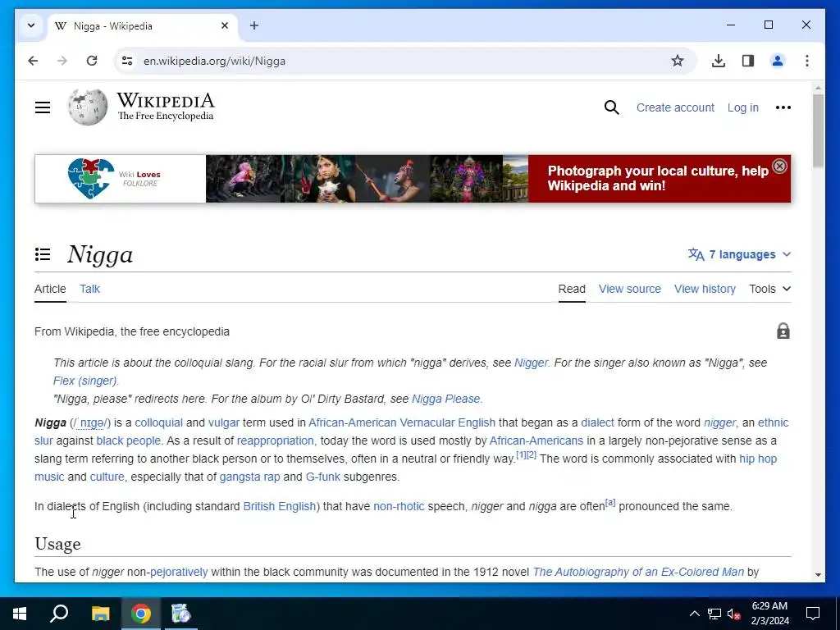Image resolution: width=840 pixels, height=630 pixels.
Task: Close the Wikipedia browser tab
Action: [225, 25]
